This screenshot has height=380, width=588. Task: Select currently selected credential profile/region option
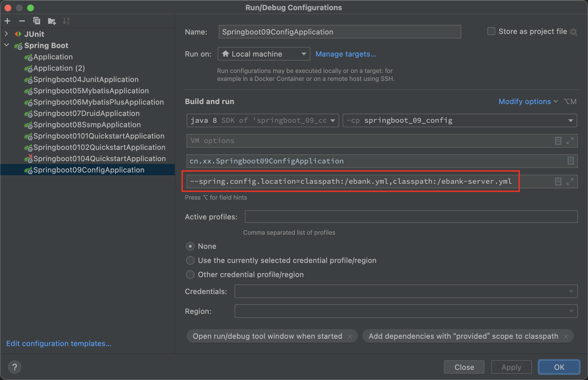click(190, 260)
